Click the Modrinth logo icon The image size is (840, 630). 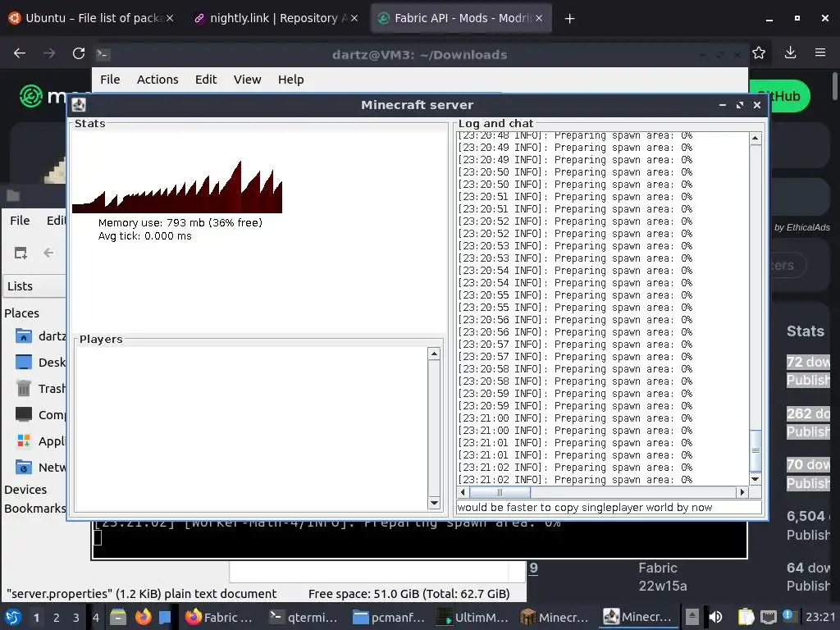coord(30,97)
